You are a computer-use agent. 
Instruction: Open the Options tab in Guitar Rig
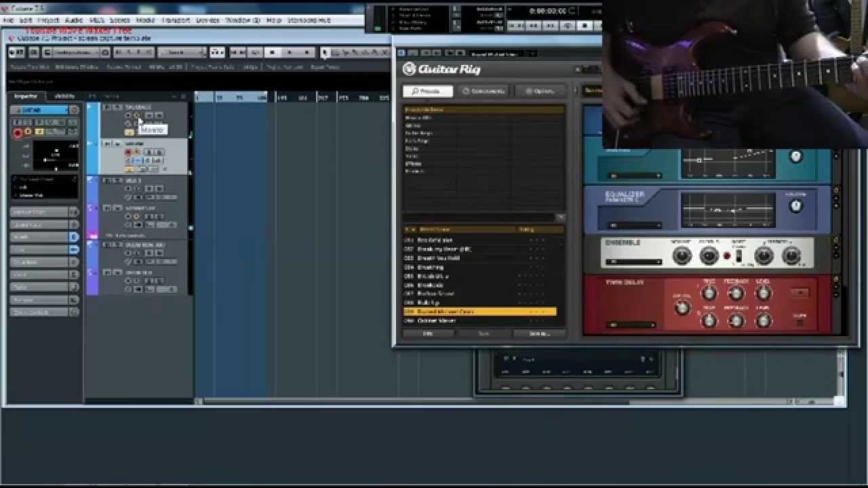(x=540, y=91)
